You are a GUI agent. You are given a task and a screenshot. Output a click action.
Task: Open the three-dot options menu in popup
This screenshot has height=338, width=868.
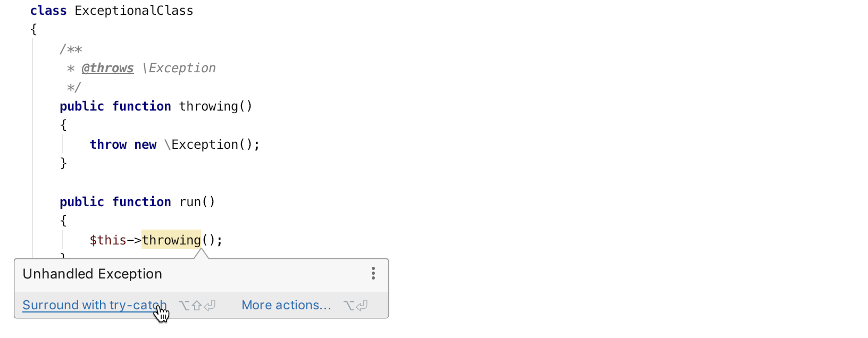coord(373,273)
